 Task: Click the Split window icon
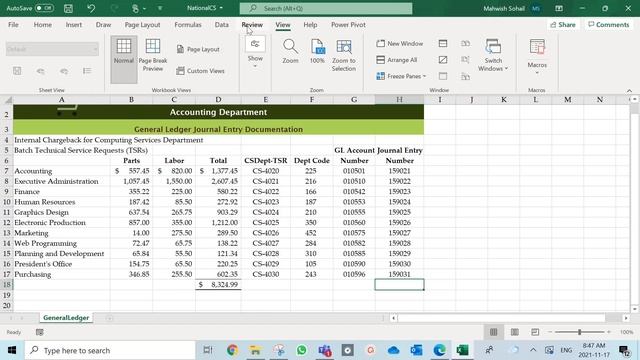tap(443, 43)
